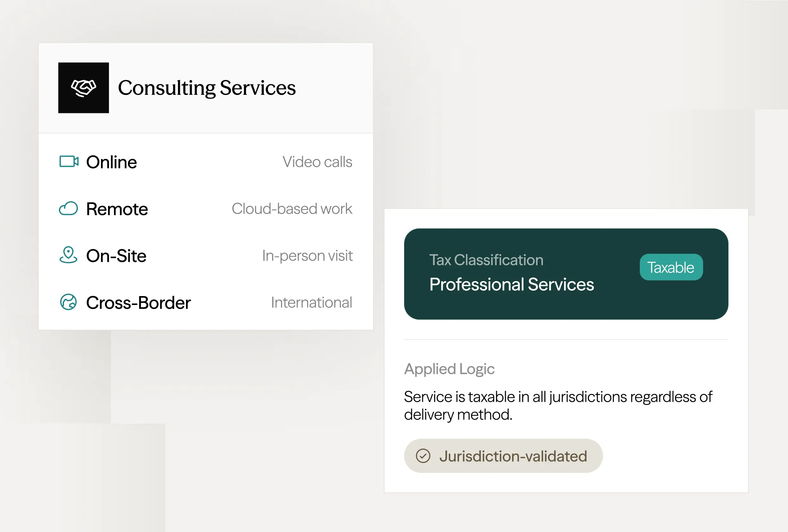Viewport: 788px width, 532px height.
Task: Click the Consulting Services heading
Action: (x=207, y=88)
